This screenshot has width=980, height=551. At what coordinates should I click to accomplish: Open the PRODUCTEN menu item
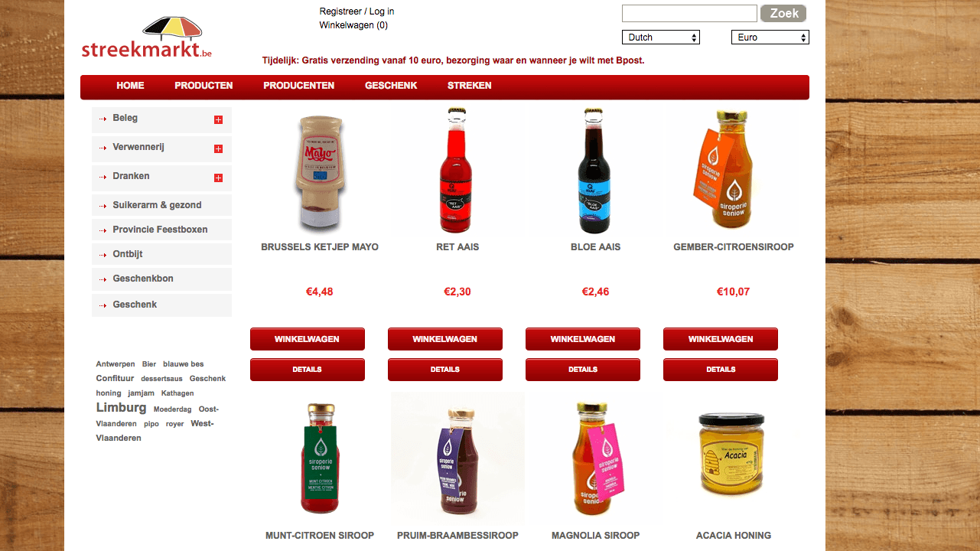203,86
